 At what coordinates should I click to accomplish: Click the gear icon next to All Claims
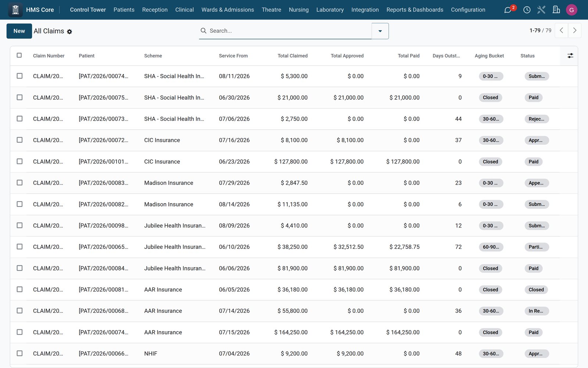tap(69, 32)
